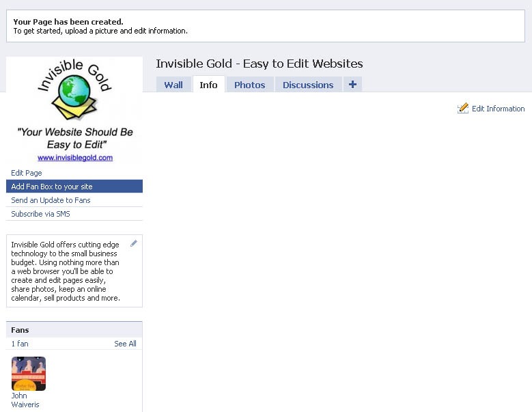Screen dimensions: 532x412
Task: Click the 'Your Page has been created.' message
Action: 68,22
